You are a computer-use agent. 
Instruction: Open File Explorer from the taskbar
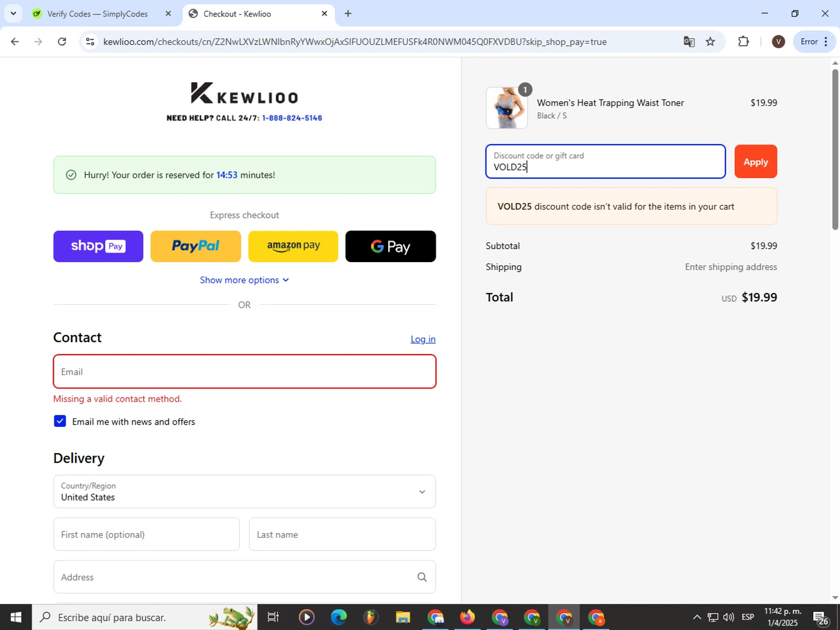(x=403, y=617)
